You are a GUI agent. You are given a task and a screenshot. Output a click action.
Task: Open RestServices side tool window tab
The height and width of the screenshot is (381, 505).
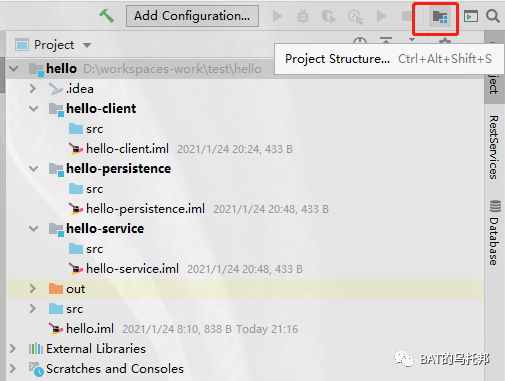tap(494, 147)
